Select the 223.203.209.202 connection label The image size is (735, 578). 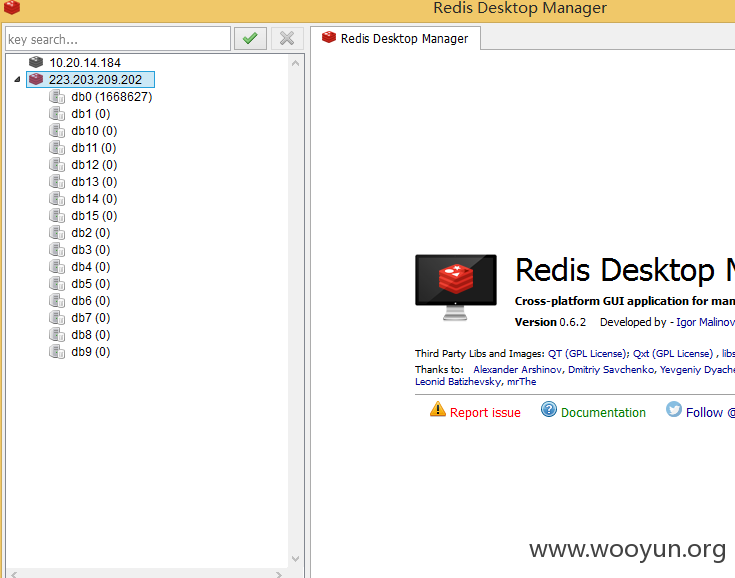coord(95,79)
